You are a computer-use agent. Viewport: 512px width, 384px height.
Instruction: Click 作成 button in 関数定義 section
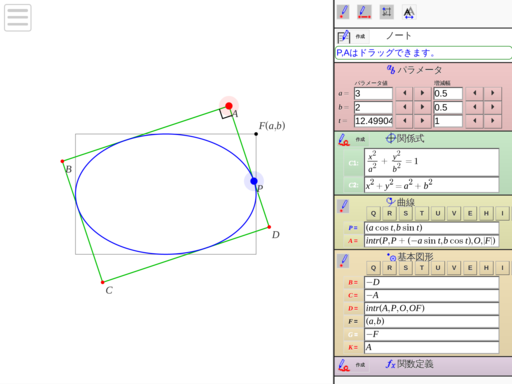[360, 365]
